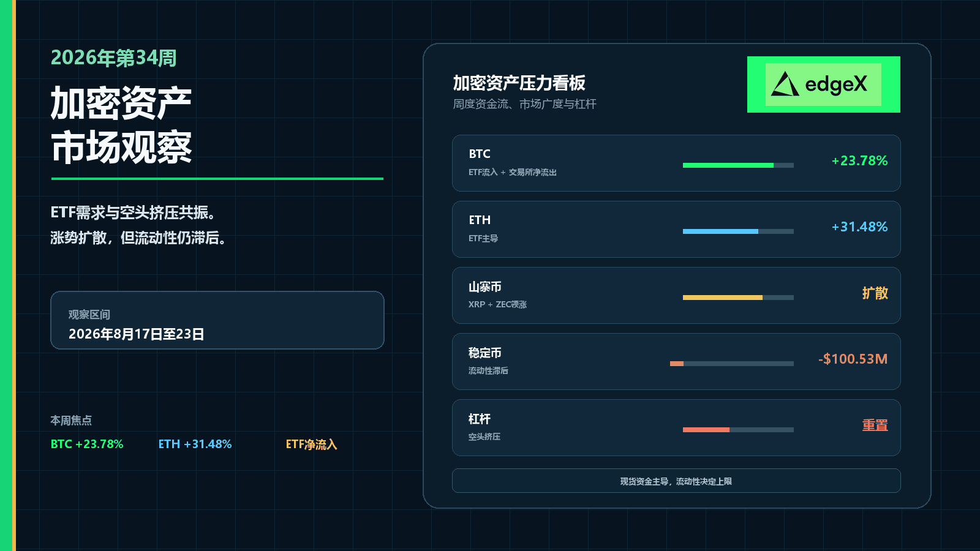
Task: Click the edgeX triangle logo icon
Action: (x=785, y=84)
